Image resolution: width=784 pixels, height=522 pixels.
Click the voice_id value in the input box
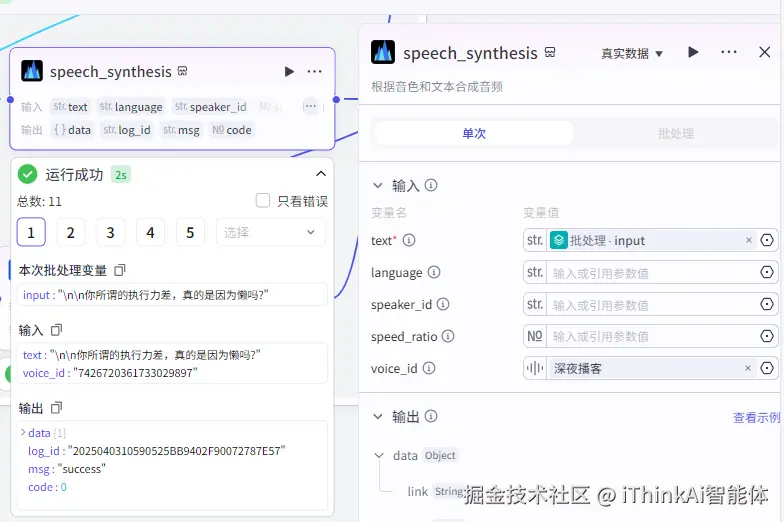[135, 373]
